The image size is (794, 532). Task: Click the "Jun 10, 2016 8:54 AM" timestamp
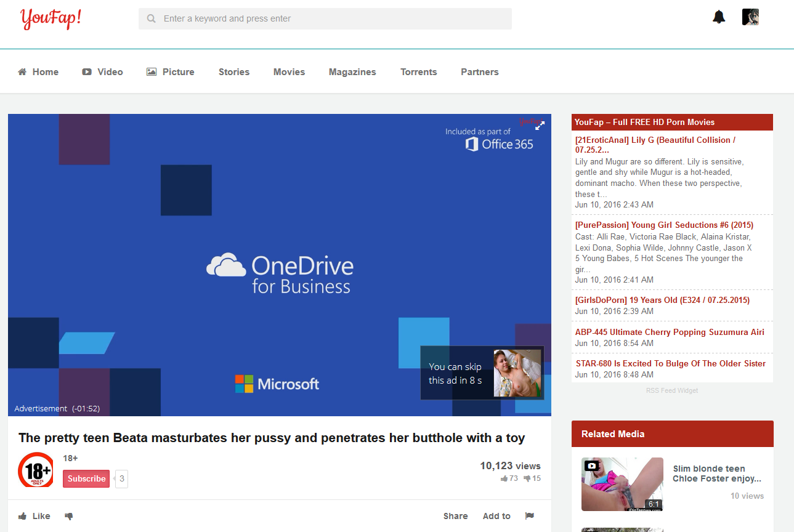tap(614, 343)
